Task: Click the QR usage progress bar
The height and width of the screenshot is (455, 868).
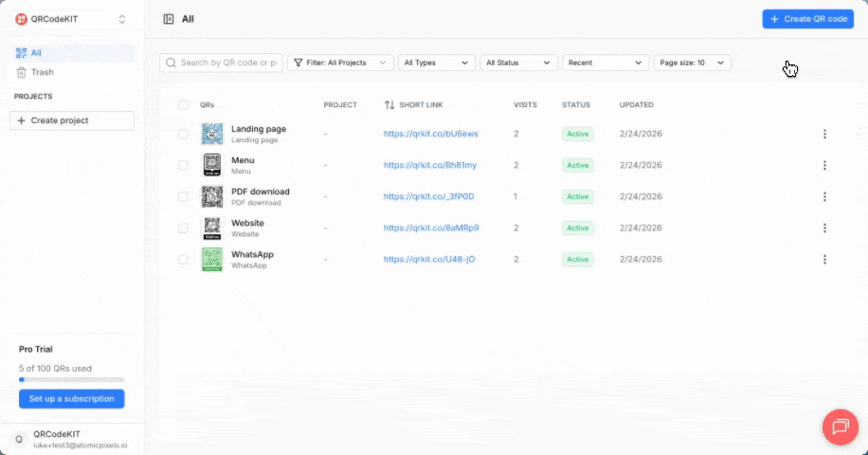Action: (x=71, y=379)
